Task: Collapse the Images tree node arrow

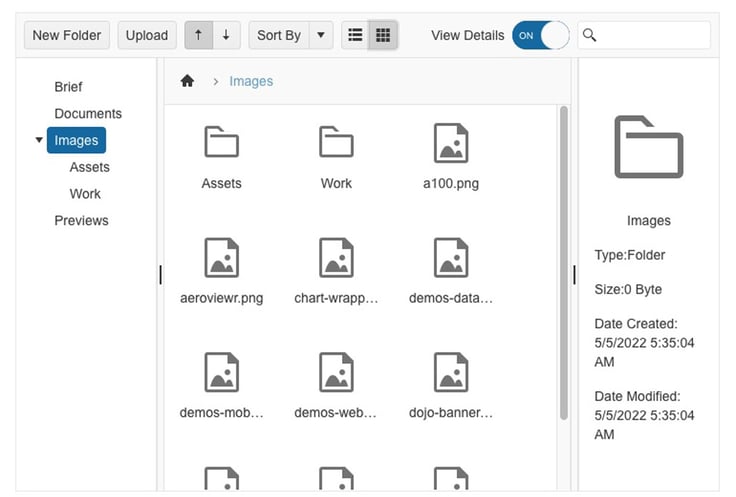Action: point(39,140)
